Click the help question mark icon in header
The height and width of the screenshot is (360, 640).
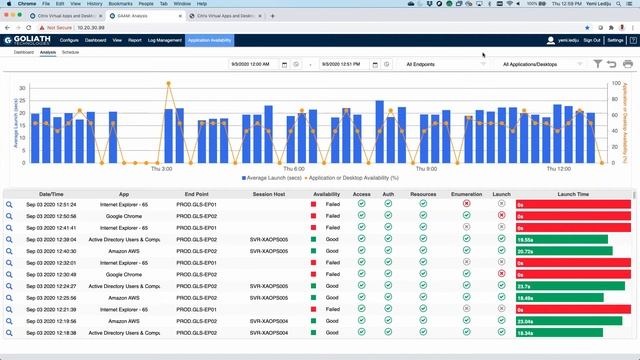tap(633, 40)
